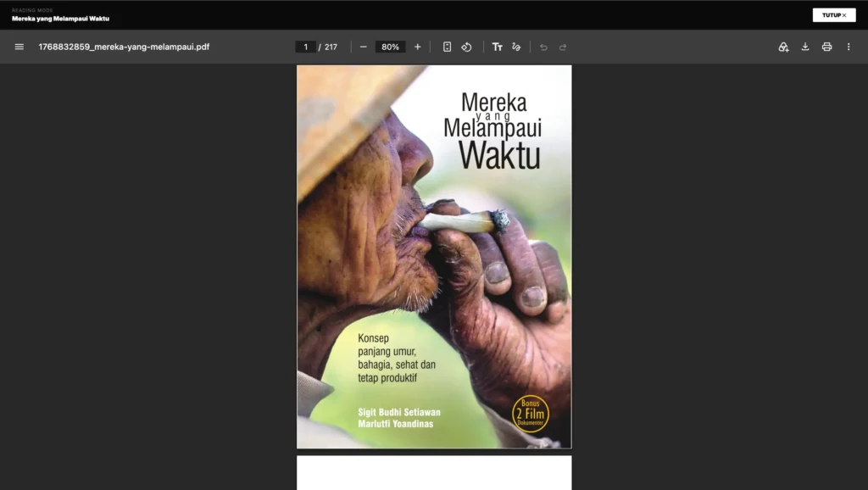Viewport: 868px width, 490px height.
Task: Click the author name Marlutfi Yoandinas
Action: pos(395,424)
